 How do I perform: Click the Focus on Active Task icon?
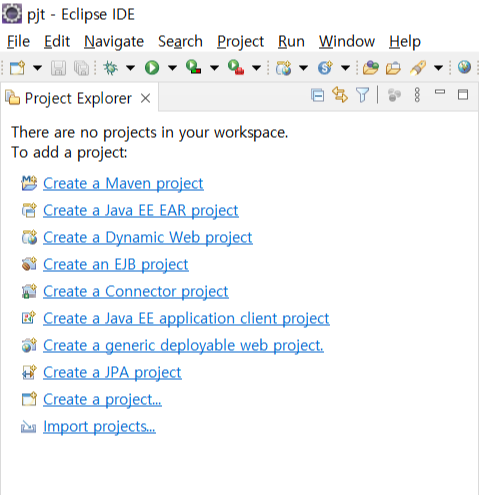click(394, 95)
